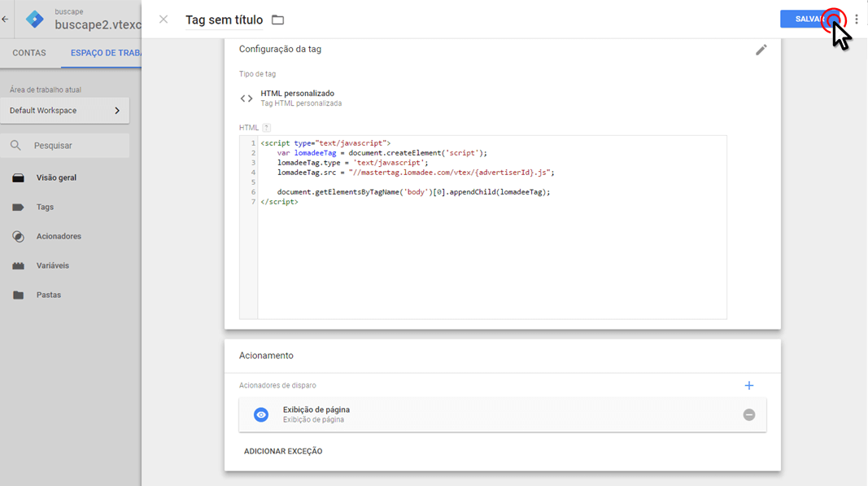This screenshot has width=868, height=486.
Task: Open Variáveis in the sidebar
Action: click(x=53, y=266)
